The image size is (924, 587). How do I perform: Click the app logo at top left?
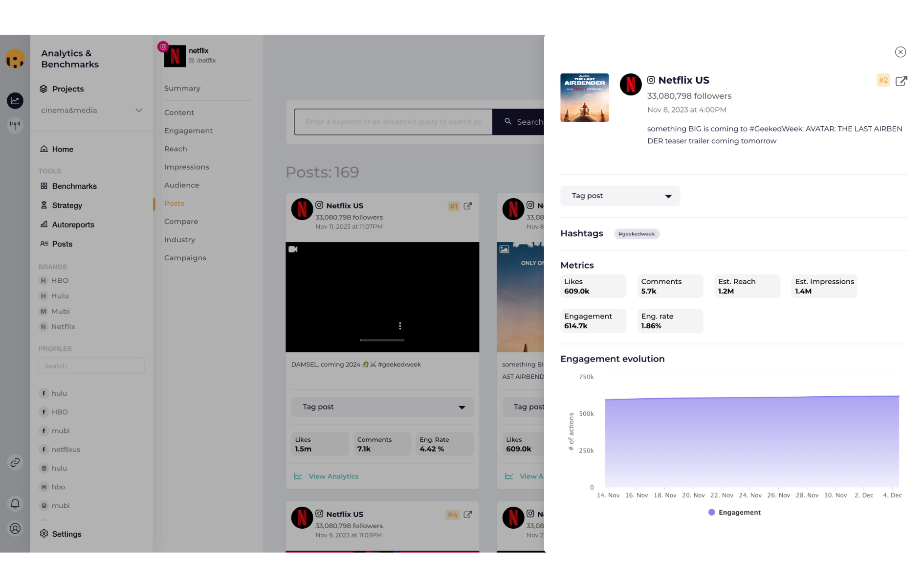15,59
